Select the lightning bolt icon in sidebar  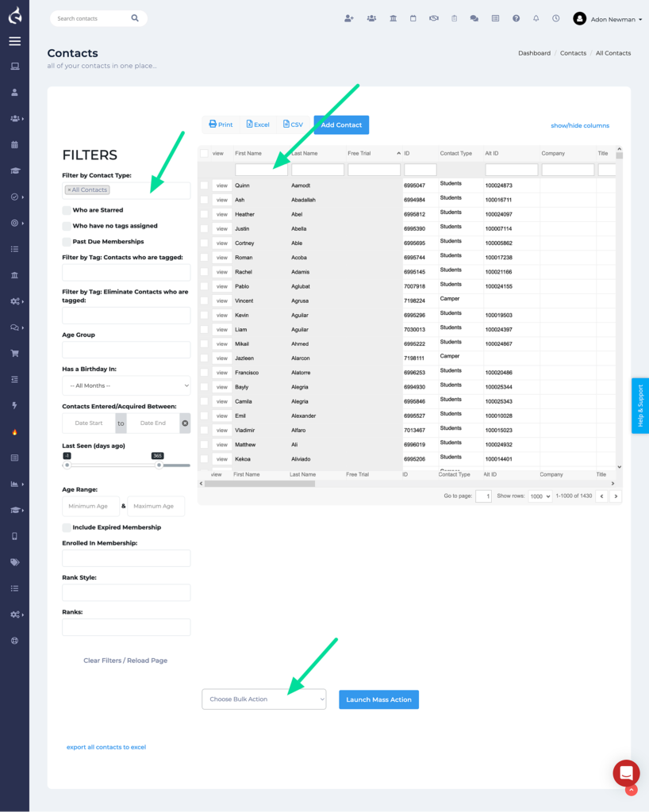pos(14,406)
